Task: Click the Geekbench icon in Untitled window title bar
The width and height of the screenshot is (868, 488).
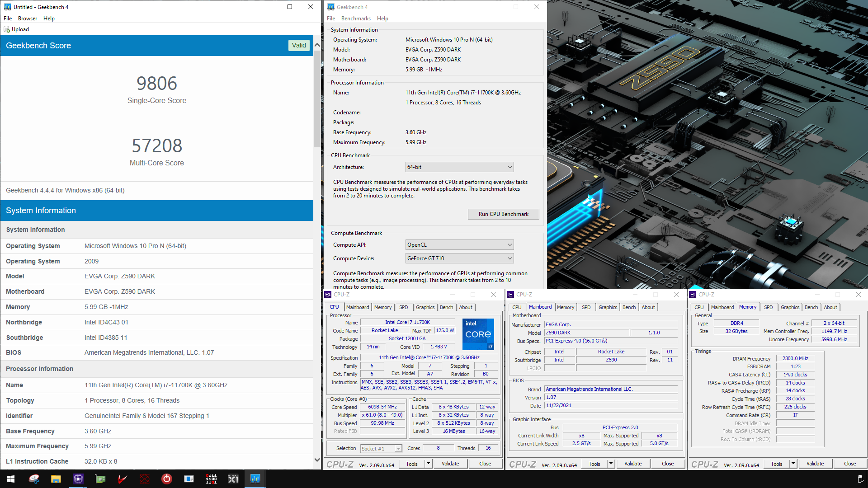Action: (7, 7)
